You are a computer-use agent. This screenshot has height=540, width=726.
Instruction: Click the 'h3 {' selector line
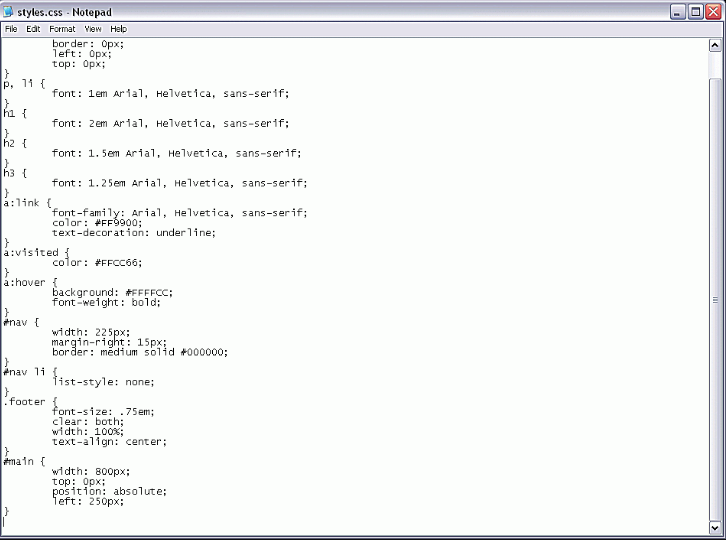click(15, 173)
